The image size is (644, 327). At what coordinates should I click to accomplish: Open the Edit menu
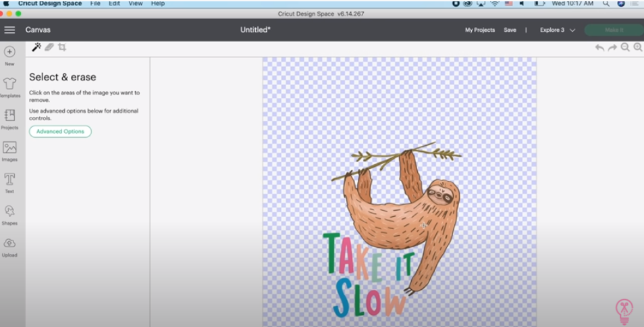(x=114, y=3)
